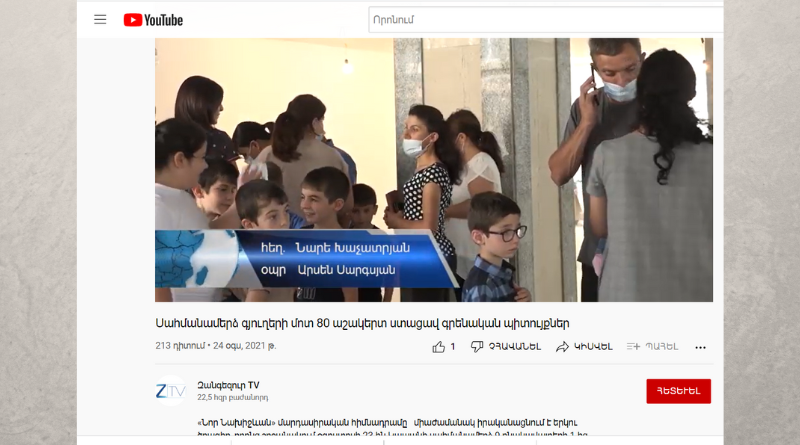Open the hamburger guide menu
This screenshot has height=445, width=800.
(100, 19)
